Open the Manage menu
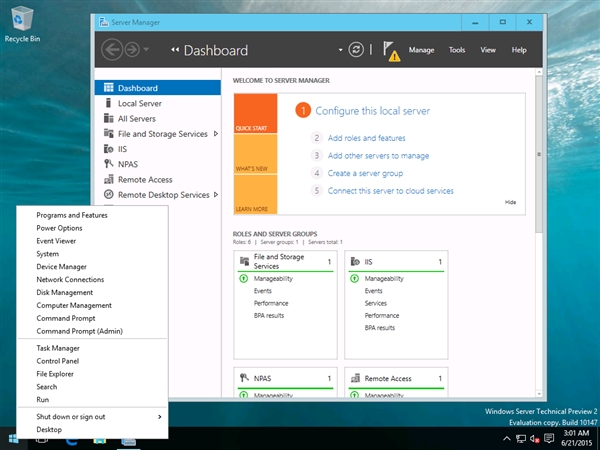This screenshot has height=450, width=600. point(421,49)
